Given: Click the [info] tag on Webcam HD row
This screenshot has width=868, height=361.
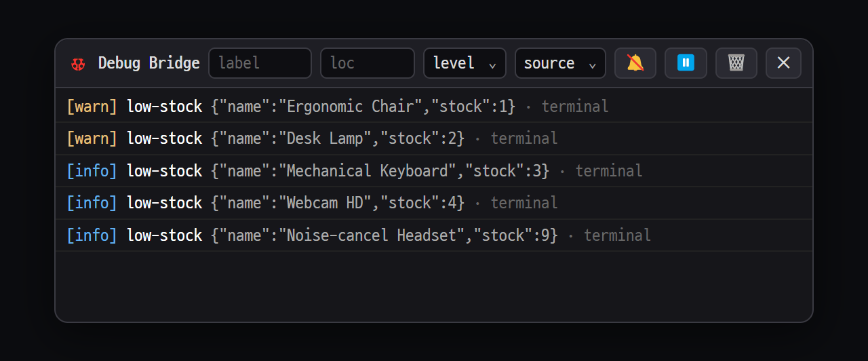Looking at the screenshot, I should pyautogui.click(x=92, y=203).
